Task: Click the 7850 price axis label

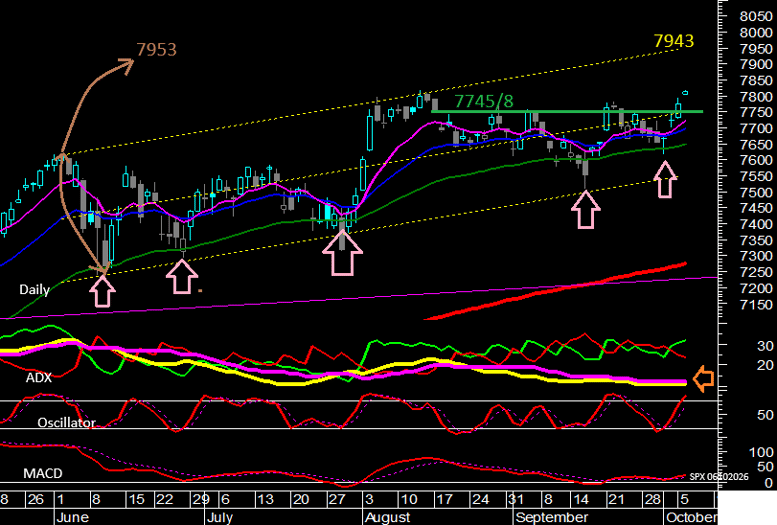Action: click(x=756, y=80)
